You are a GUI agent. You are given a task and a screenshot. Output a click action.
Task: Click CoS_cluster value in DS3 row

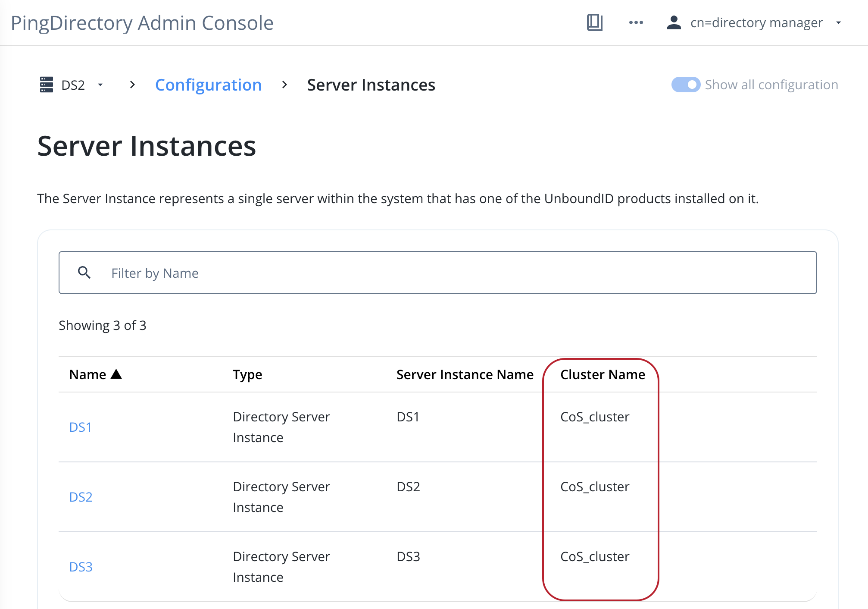tap(595, 556)
